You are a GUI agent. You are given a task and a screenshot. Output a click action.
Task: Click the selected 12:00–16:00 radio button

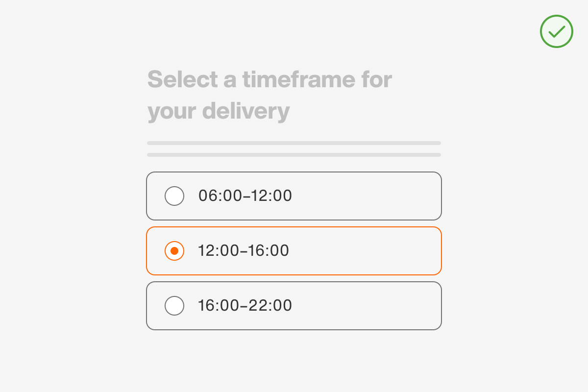pyautogui.click(x=174, y=251)
